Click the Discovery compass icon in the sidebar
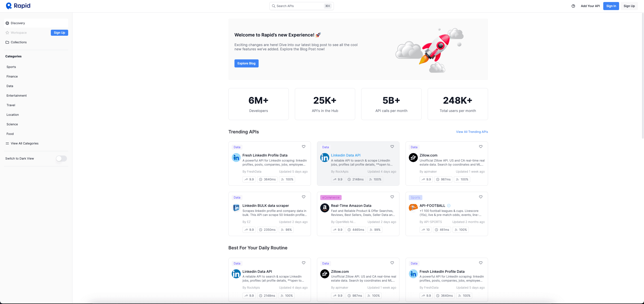The height and width of the screenshot is (304, 644). pyautogui.click(x=7, y=23)
